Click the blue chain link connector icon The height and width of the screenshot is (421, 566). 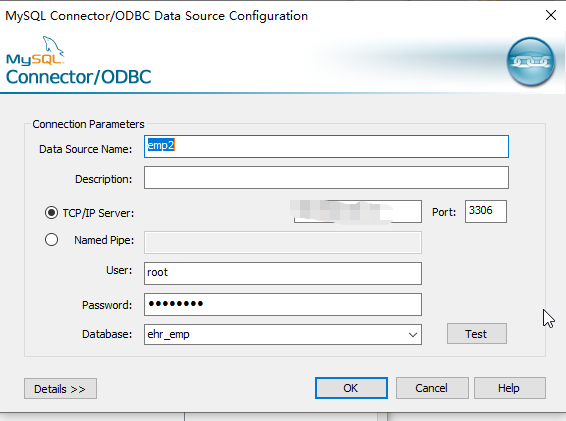click(x=530, y=61)
